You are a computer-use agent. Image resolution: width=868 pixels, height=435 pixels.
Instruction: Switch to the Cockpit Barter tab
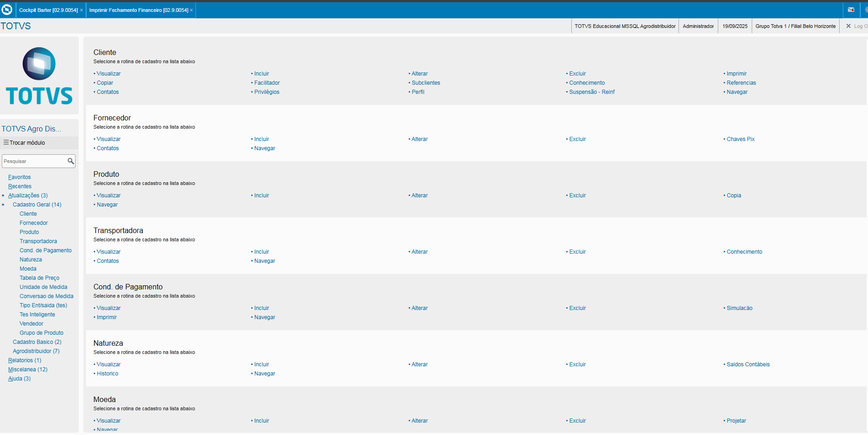coord(48,10)
